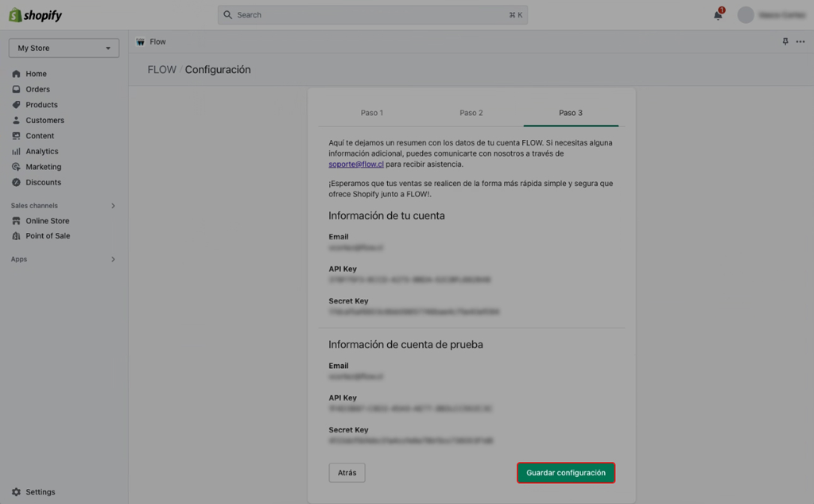Click the Content icon in sidebar
The image size is (814, 504).
tap(16, 136)
